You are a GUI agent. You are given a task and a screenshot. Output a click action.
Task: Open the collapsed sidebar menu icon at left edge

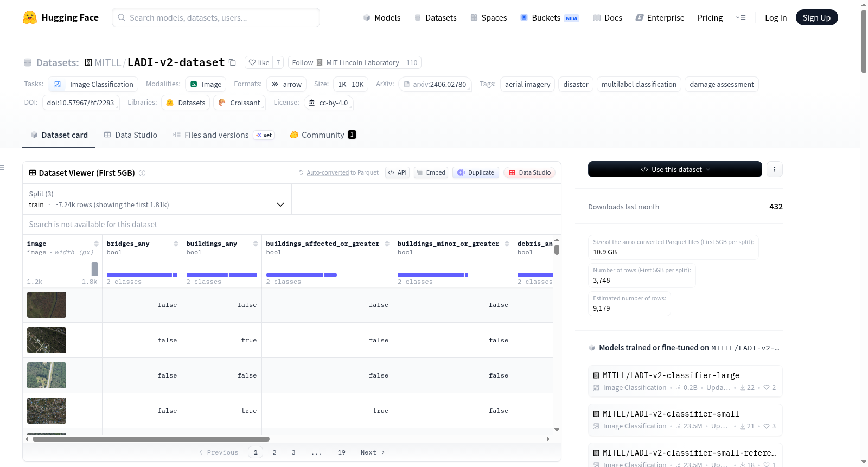(x=2, y=168)
